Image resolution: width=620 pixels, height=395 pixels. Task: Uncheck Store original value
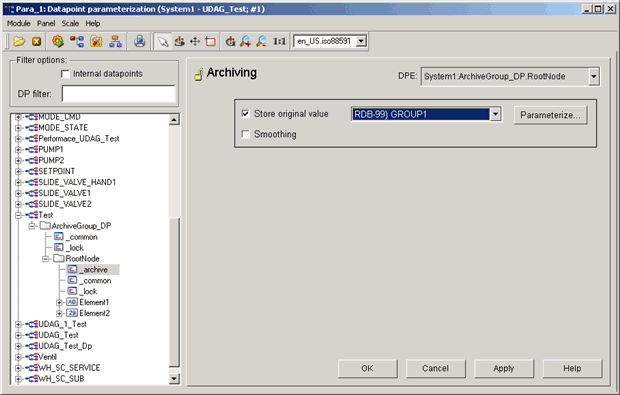[x=246, y=114]
